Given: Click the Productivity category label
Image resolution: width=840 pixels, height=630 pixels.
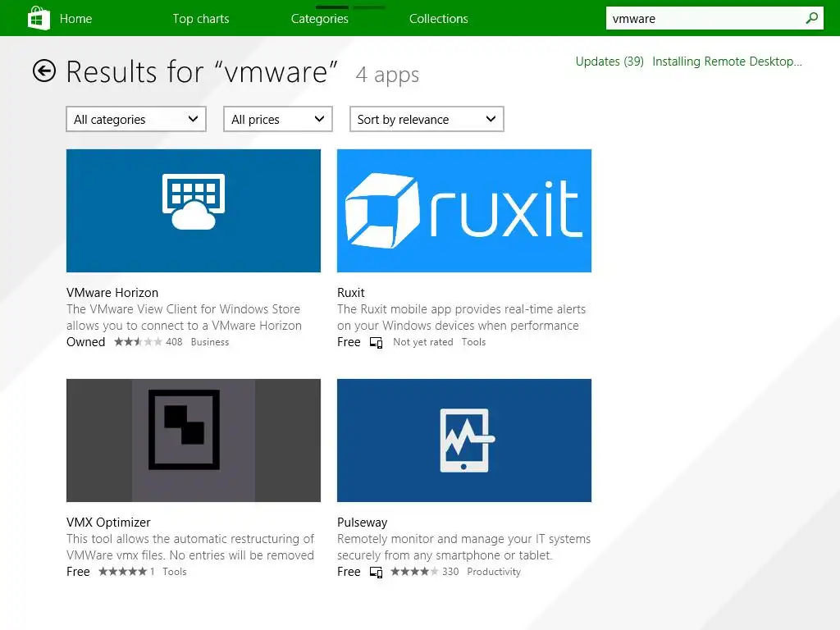Looking at the screenshot, I should coord(493,572).
